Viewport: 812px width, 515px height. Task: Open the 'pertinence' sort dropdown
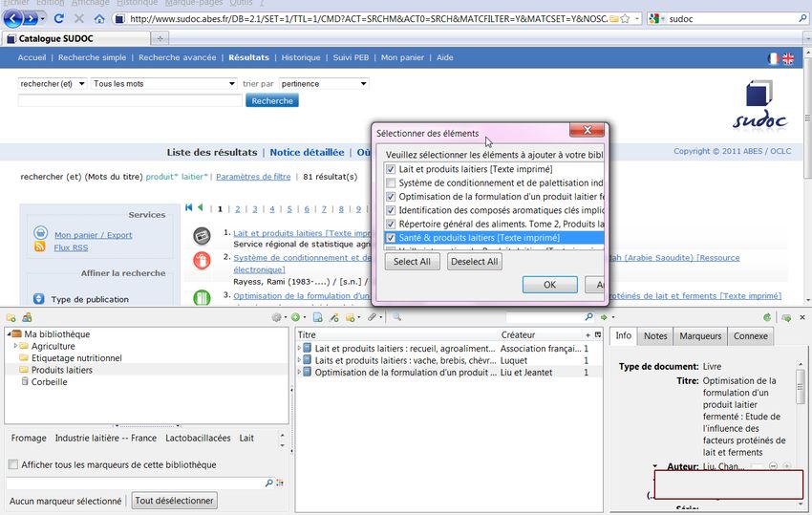[x=324, y=83]
